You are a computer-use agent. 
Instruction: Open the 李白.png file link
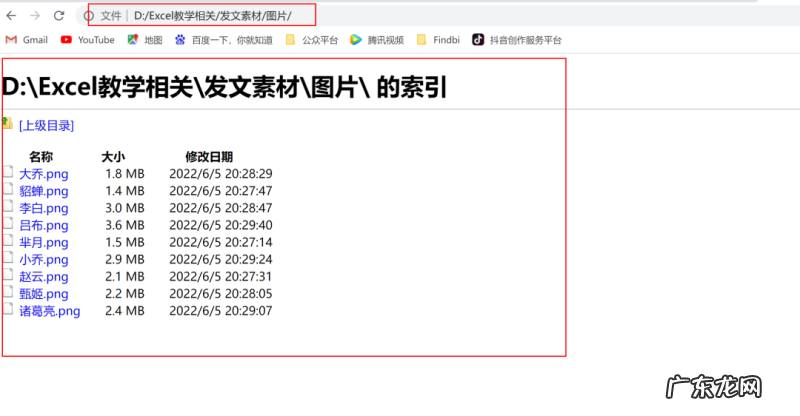(x=43, y=208)
